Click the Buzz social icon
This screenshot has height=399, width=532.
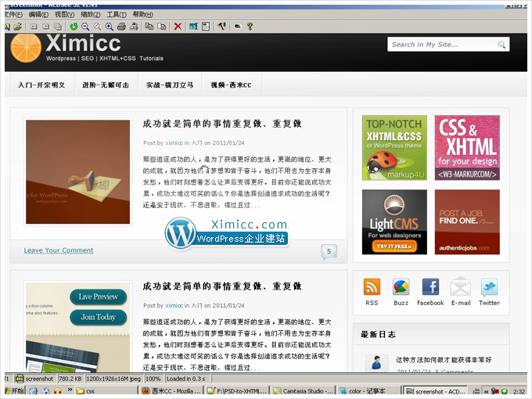click(x=401, y=287)
